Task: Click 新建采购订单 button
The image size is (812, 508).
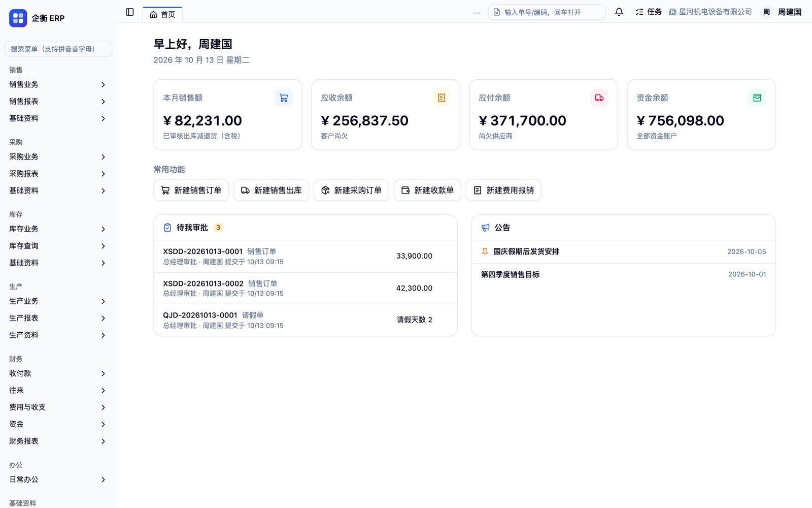Action: click(x=351, y=190)
